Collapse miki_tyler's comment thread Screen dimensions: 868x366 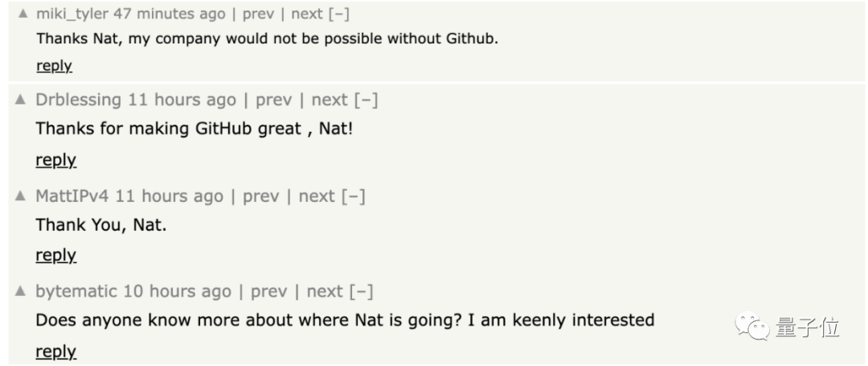[340, 14]
